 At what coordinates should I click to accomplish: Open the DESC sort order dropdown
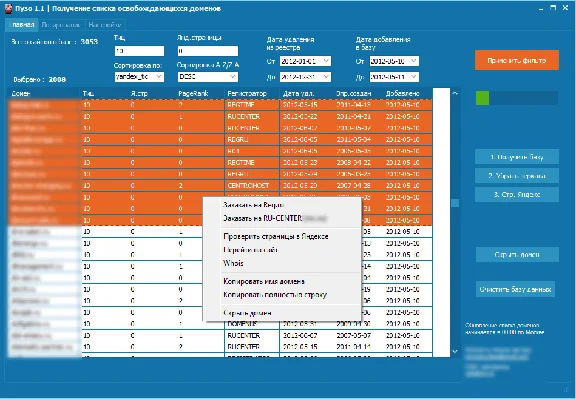point(233,77)
